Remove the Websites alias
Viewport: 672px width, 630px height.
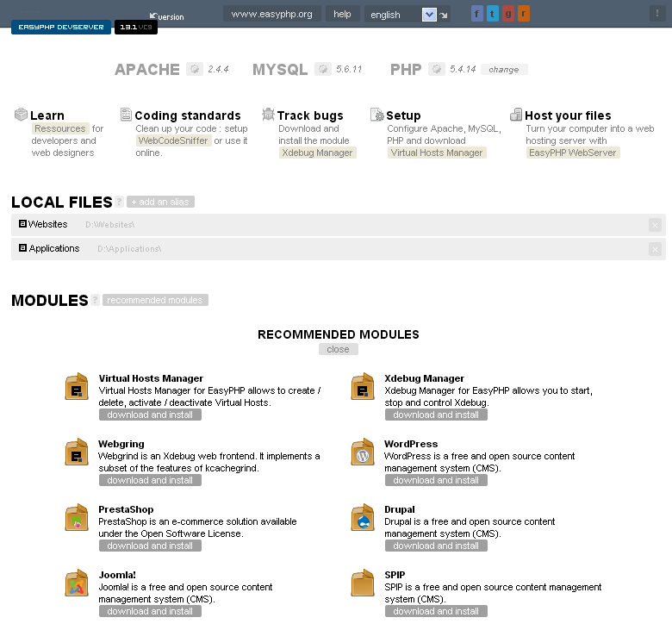[655, 225]
